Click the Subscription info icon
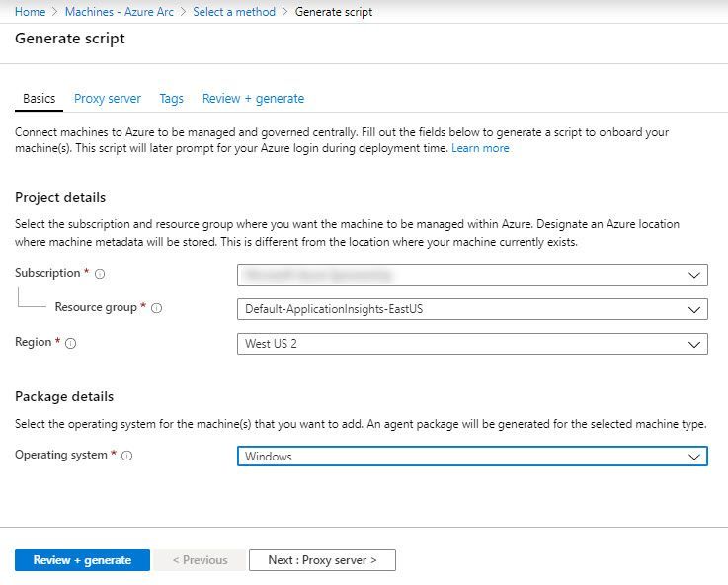 coord(100,274)
